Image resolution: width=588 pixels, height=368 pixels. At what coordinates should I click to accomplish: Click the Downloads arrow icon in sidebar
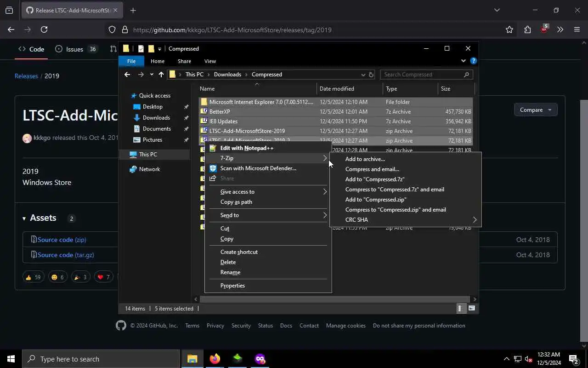[136, 118]
